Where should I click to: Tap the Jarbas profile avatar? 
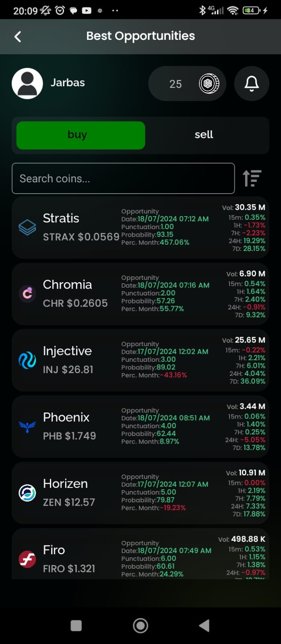[28, 83]
